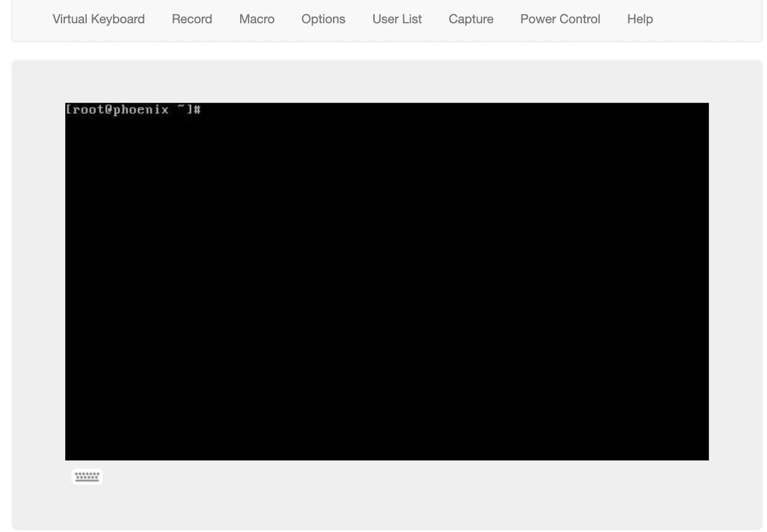Image resolution: width=767 pixels, height=532 pixels.
Task: Open the Capture menu
Action: click(471, 19)
